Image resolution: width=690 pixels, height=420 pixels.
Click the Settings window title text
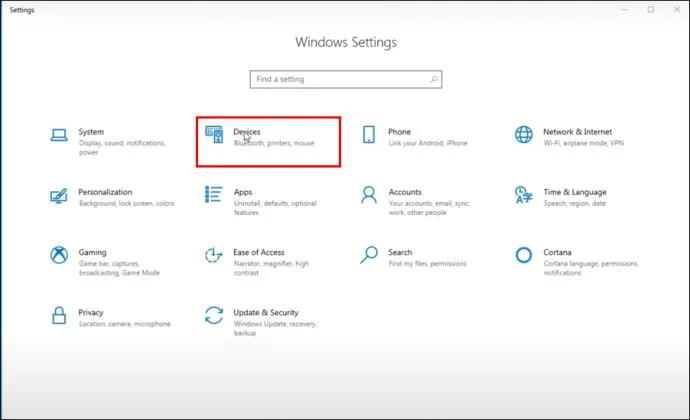(x=22, y=10)
